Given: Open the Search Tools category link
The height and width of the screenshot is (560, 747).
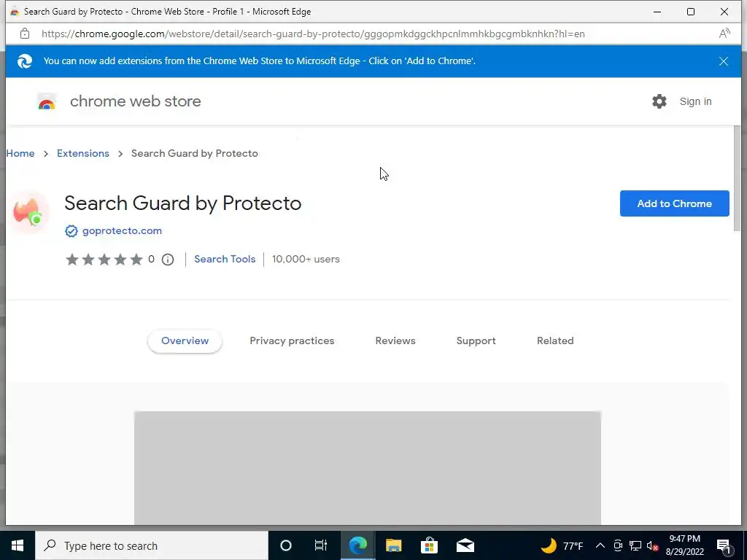Looking at the screenshot, I should (x=225, y=259).
